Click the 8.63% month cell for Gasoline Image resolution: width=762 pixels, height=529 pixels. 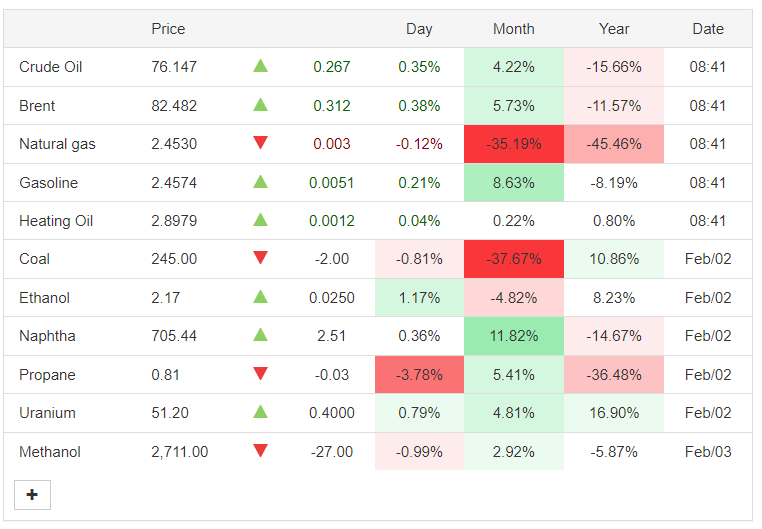click(x=514, y=183)
